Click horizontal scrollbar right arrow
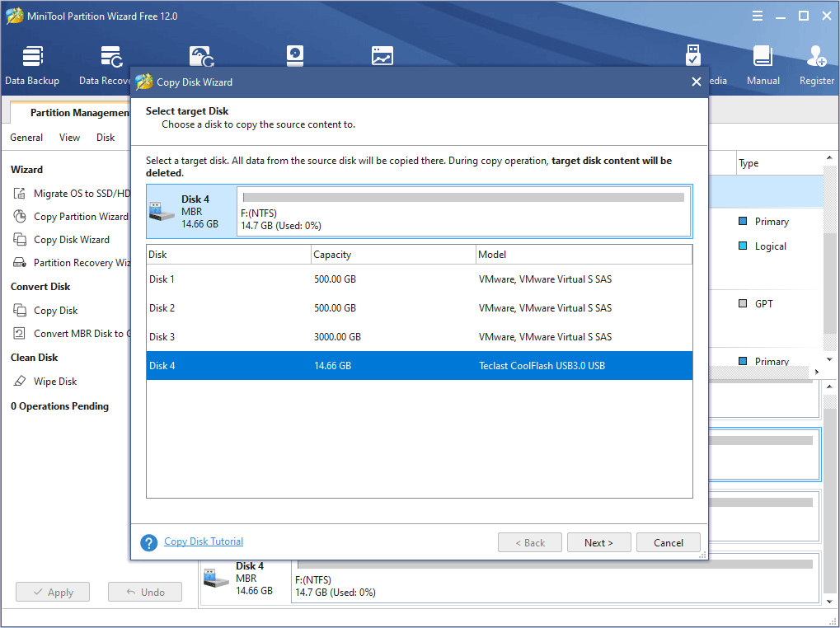This screenshot has width=840, height=628. [817, 372]
